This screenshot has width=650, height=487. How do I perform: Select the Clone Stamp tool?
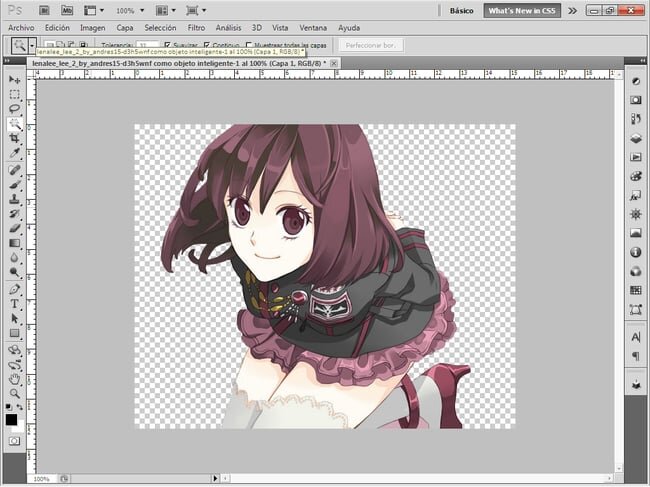pos(15,199)
